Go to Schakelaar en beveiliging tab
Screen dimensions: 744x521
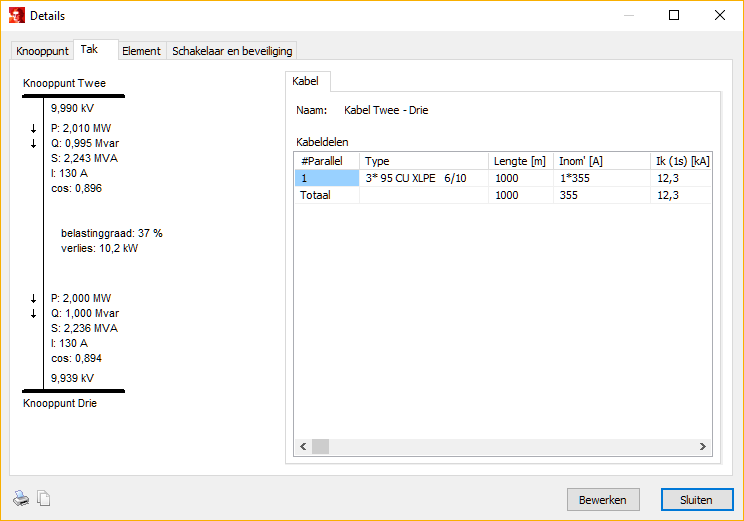[x=232, y=51]
